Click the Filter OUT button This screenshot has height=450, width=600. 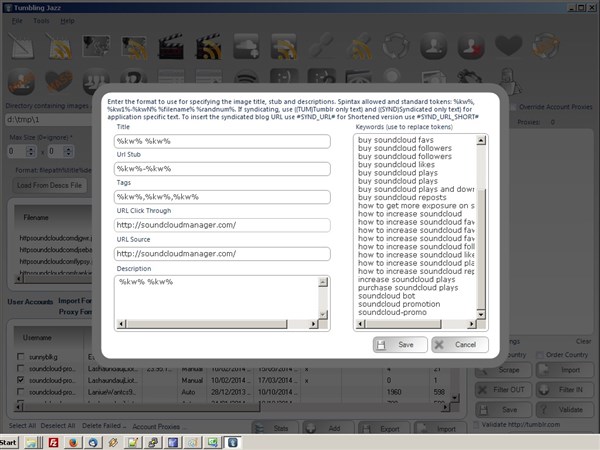pyautogui.click(x=503, y=390)
